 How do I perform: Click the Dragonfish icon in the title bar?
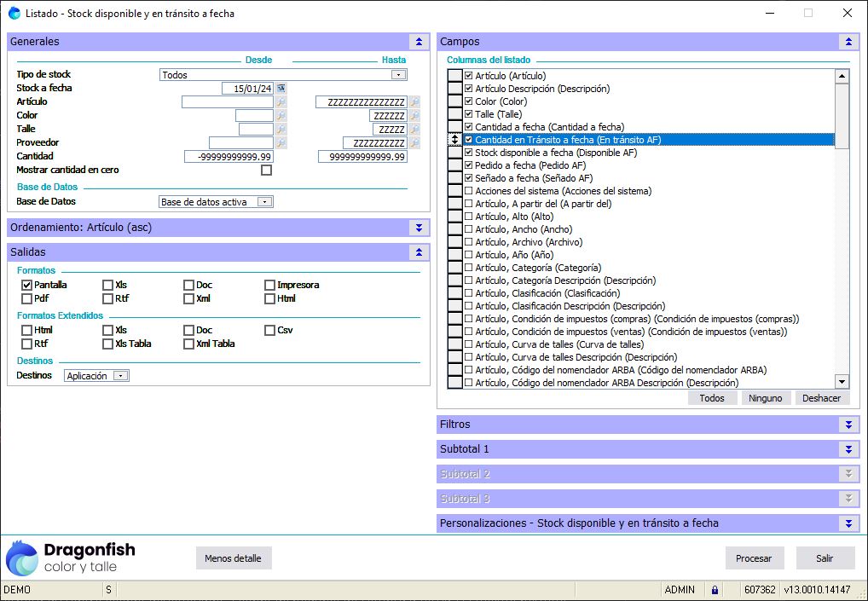click(x=14, y=14)
